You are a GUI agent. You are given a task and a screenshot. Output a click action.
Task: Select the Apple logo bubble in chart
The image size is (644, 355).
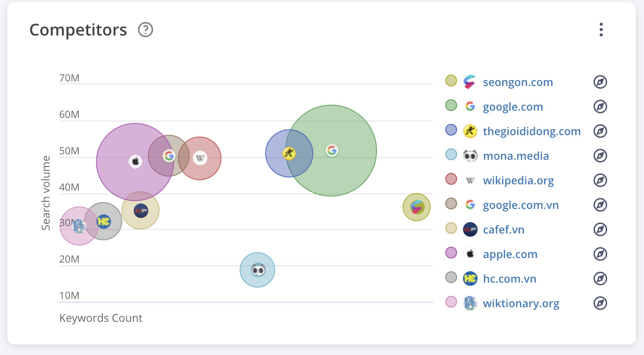135,162
